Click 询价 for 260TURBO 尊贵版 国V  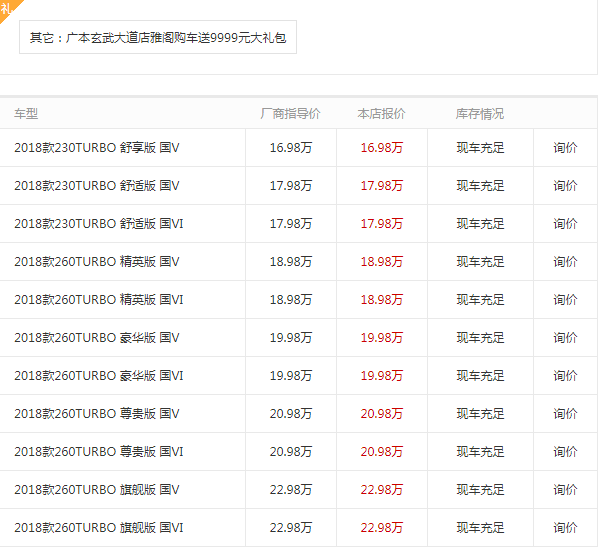point(565,414)
